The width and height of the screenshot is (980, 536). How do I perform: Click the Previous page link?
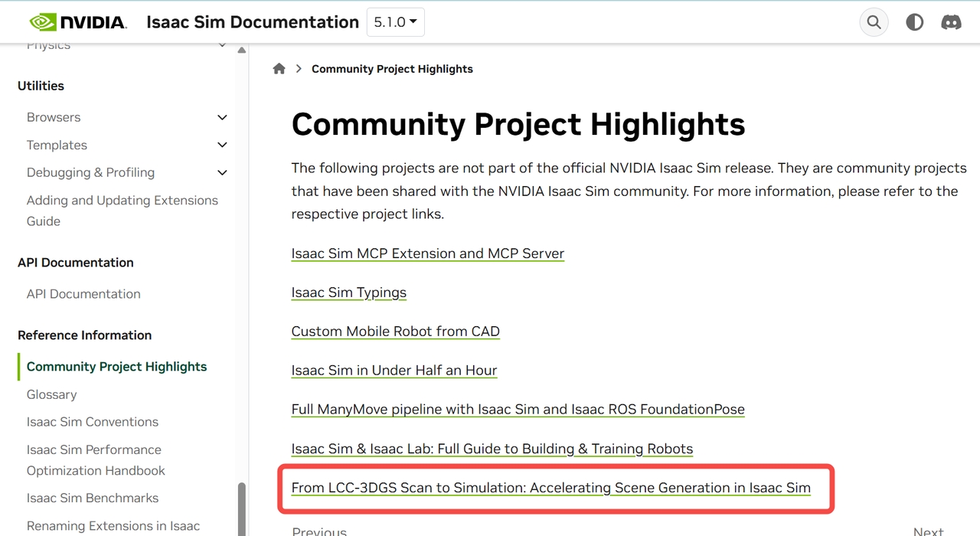point(319,531)
